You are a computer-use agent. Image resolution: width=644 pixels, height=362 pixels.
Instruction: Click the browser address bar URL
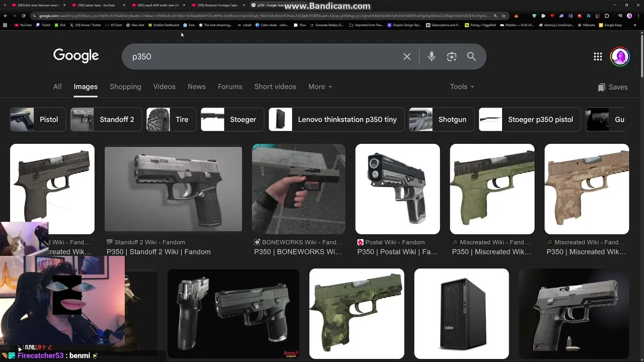262,16
